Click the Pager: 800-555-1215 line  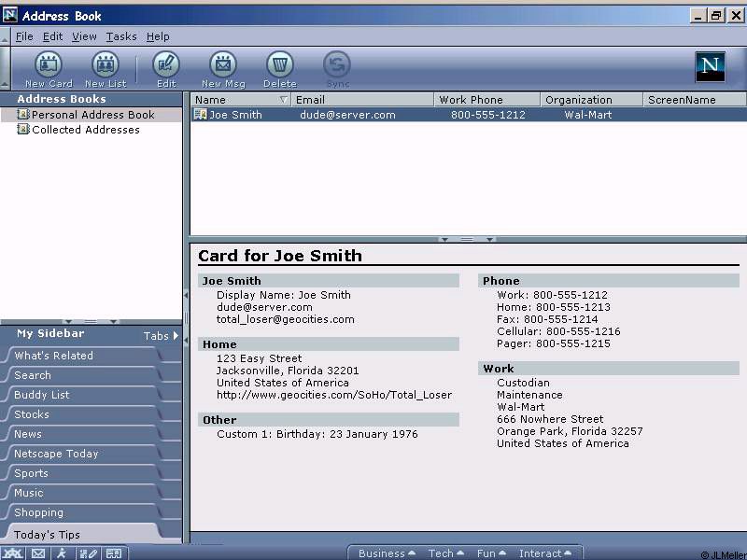pyautogui.click(x=553, y=343)
